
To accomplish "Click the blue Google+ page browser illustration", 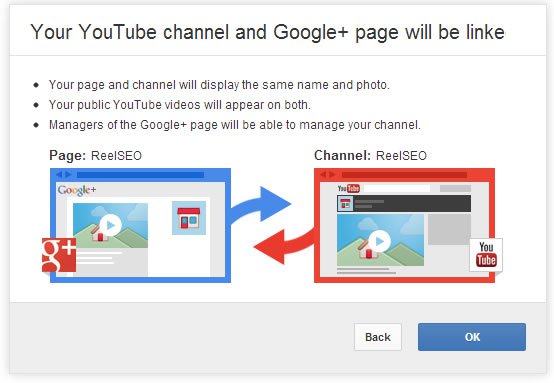I will 140,225.
